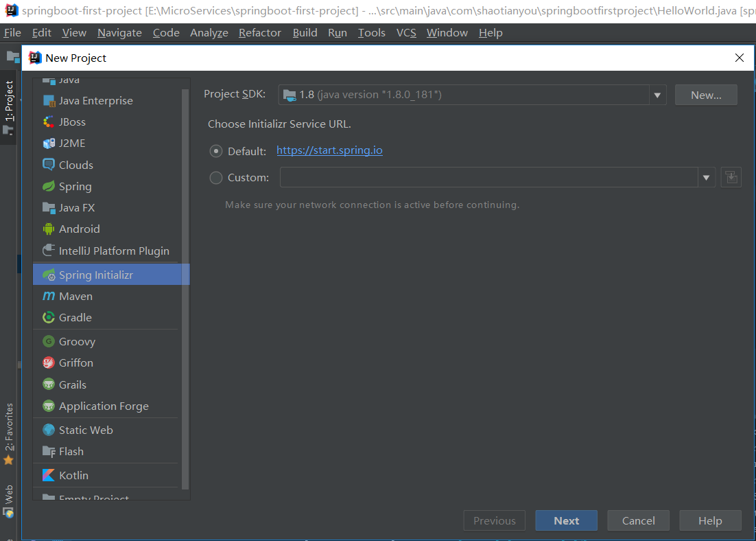756x541 pixels.
Task: Click the IntelliJ logo in New Project title
Action: (35, 58)
